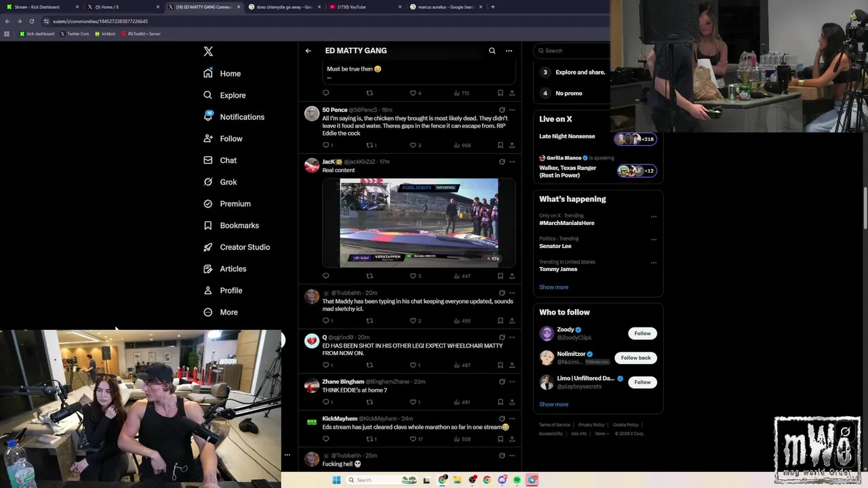Open Articles in the sidebar

(224, 268)
